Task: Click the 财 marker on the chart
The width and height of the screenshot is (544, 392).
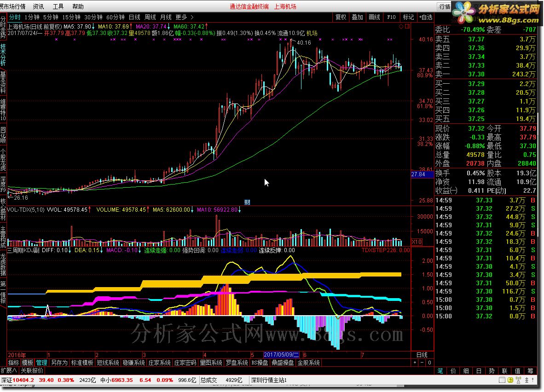Action: pos(247,202)
